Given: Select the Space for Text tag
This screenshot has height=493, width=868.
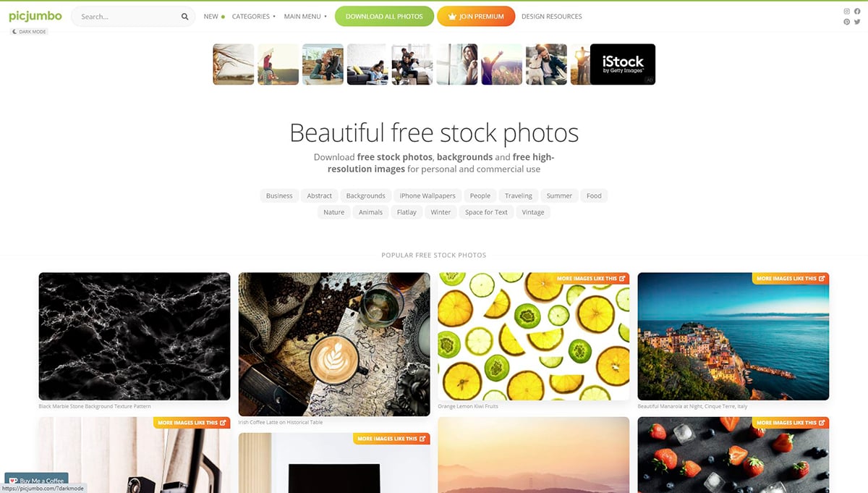Looking at the screenshot, I should tap(486, 212).
